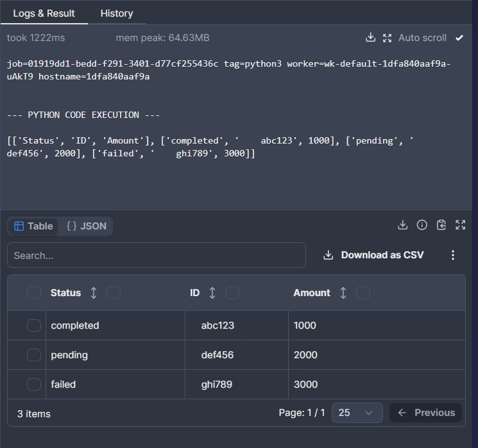Focus the Search input field
Viewport: 478px width, 448px height.
tap(157, 255)
